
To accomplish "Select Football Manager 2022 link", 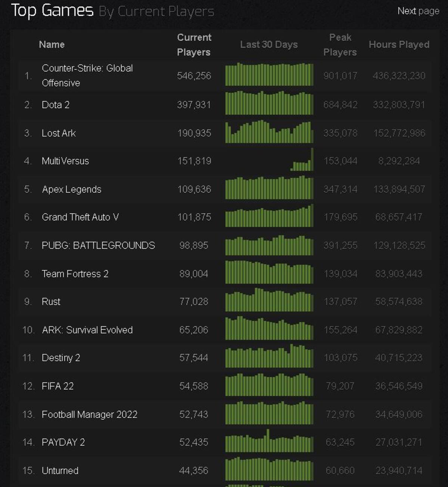I will tap(90, 415).
